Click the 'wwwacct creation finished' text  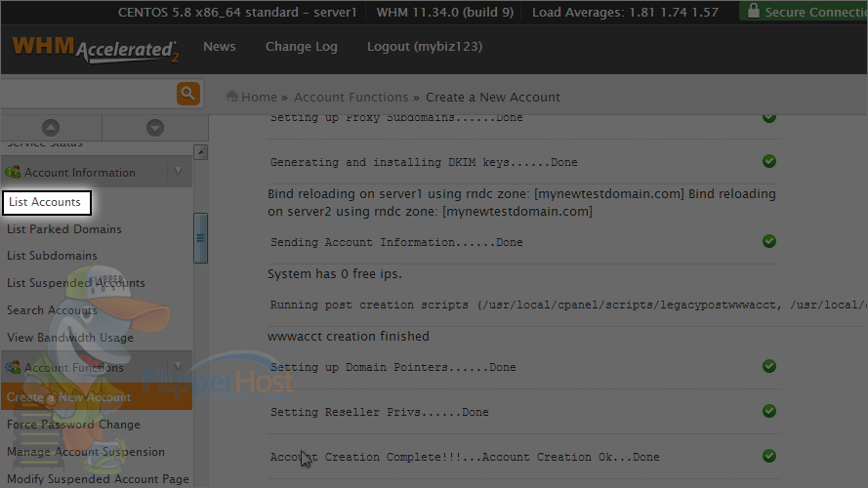(x=349, y=336)
